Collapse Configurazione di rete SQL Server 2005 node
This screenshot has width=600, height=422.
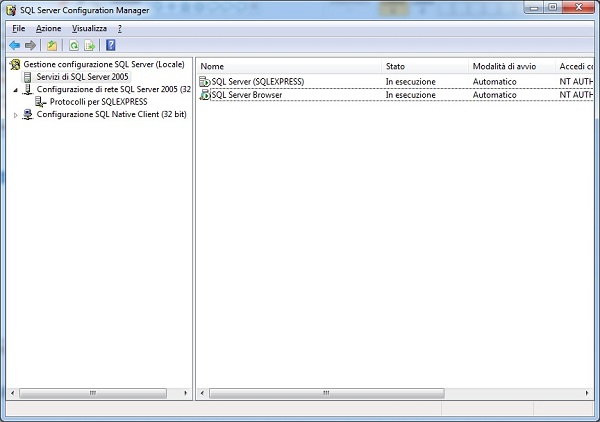point(16,90)
